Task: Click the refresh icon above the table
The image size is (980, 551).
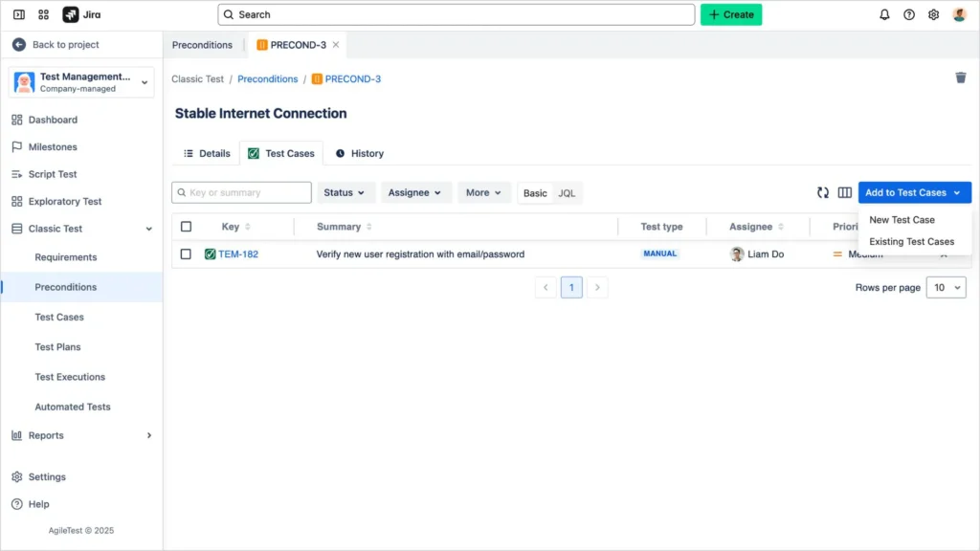Action: tap(823, 192)
